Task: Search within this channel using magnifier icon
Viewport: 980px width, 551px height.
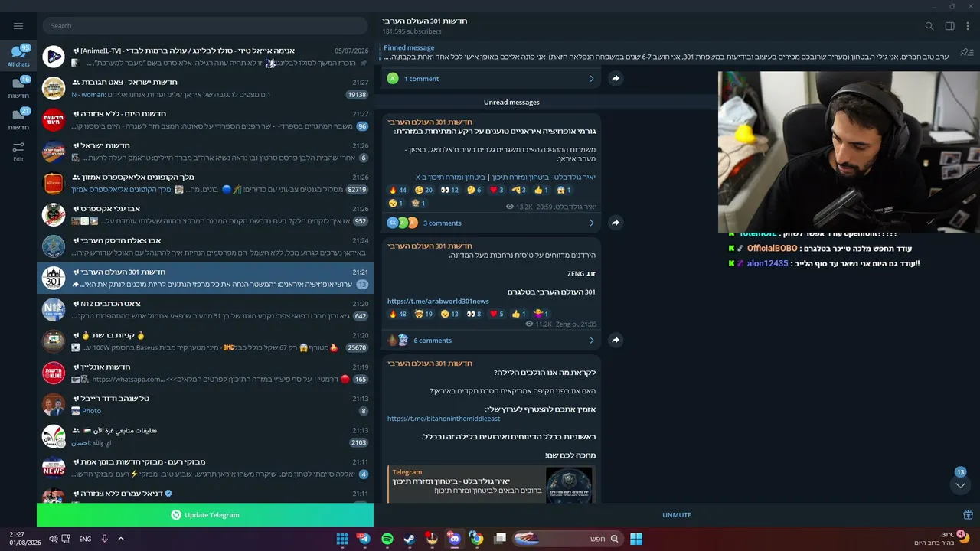Action: pyautogui.click(x=929, y=26)
